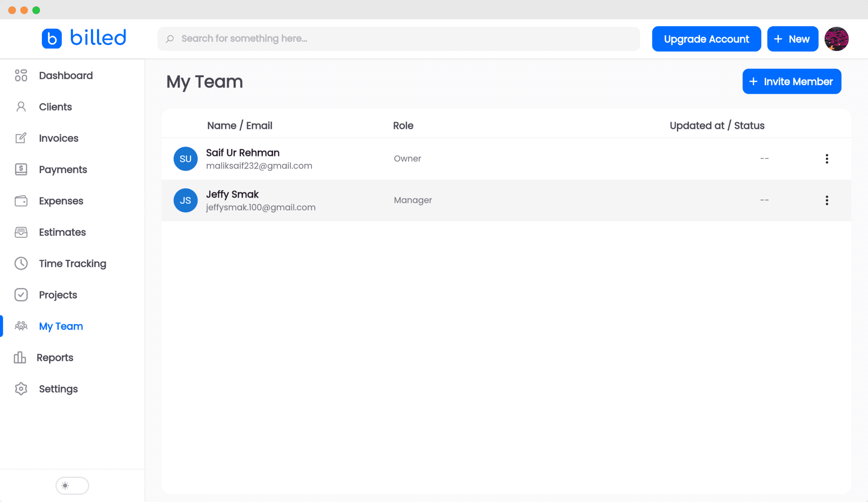
Task: Open the New item menu
Action: [792, 39]
